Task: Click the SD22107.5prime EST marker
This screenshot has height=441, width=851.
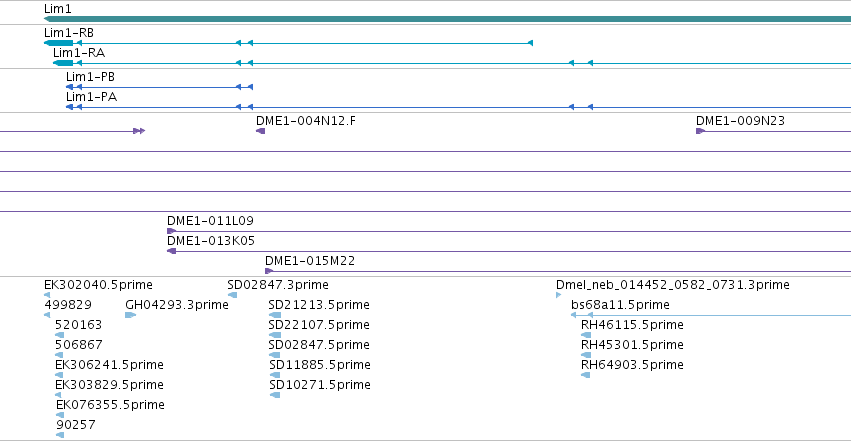Action: (x=275, y=335)
